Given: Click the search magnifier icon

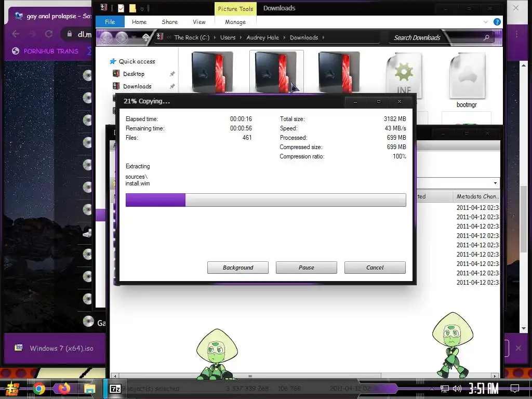Looking at the screenshot, I should coord(486,37).
